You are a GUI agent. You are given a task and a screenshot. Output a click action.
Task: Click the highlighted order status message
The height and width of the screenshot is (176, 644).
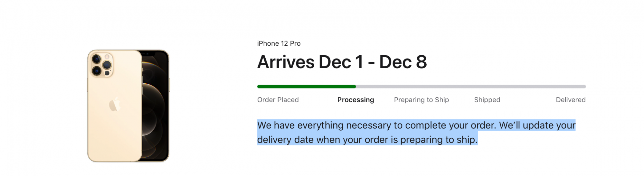367,132
